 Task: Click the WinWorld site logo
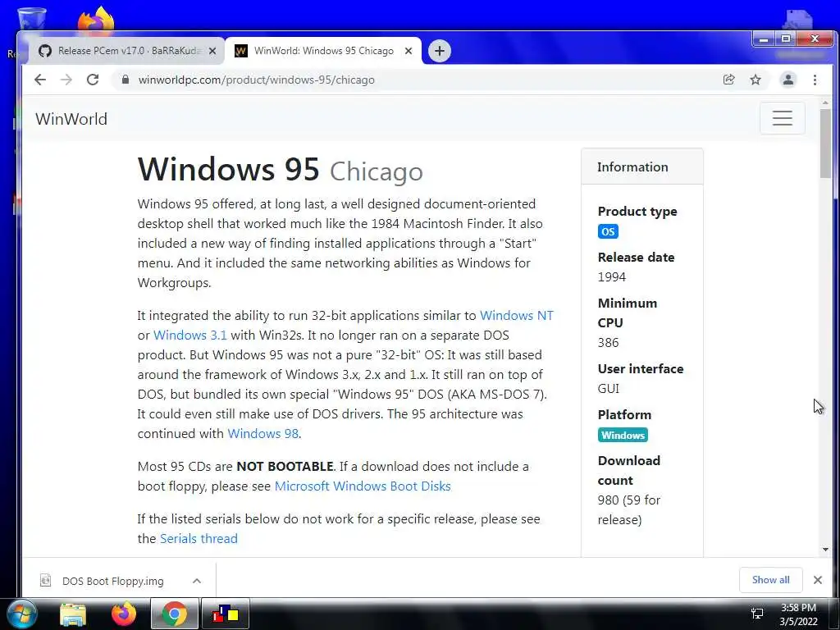[x=71, y=119]
